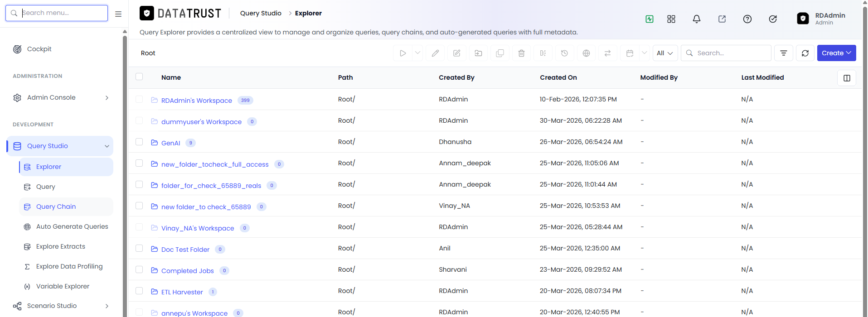Click the edit (pen in square) toolbar icon
Viewport: 868px width, 317px height.
pyautogui.click(x=457, y=53)
